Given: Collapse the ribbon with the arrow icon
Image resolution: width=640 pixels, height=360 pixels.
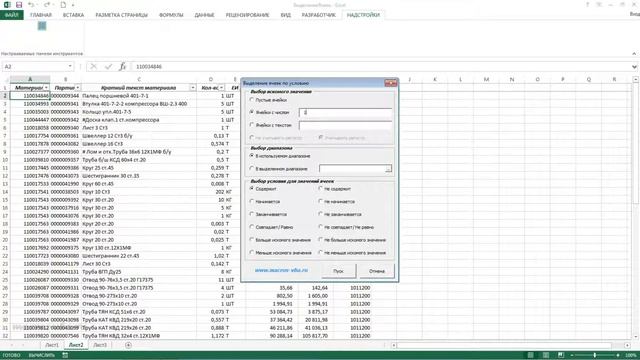Looking at the screenshot, I should pyautogui.click(x=634, y=53).
